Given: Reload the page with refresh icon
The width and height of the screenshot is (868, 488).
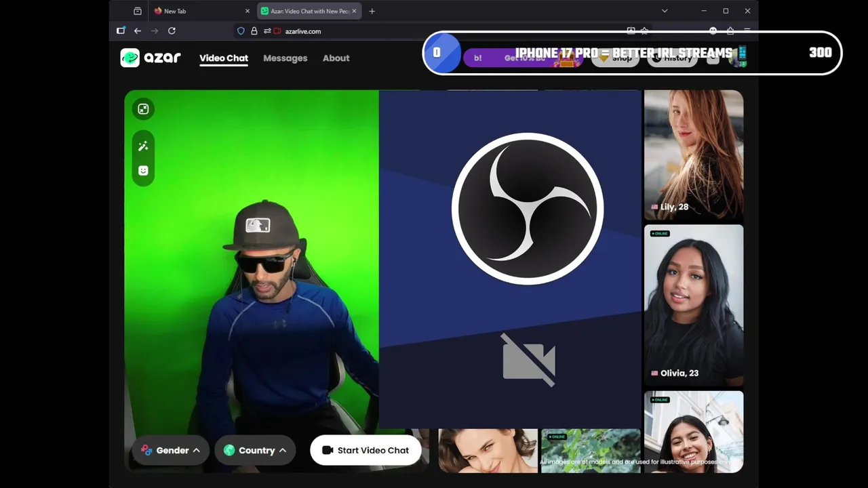Looking at the screenshot, I should tap(172, 30).
